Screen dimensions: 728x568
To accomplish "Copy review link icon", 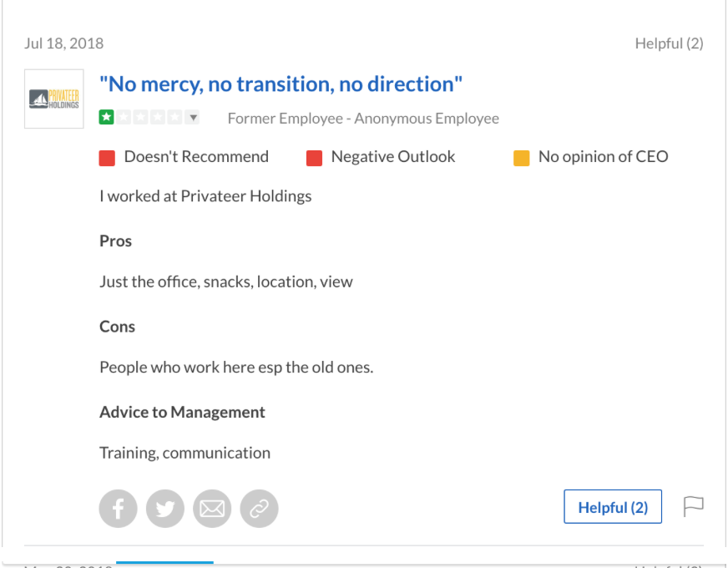I will [259, 508].
